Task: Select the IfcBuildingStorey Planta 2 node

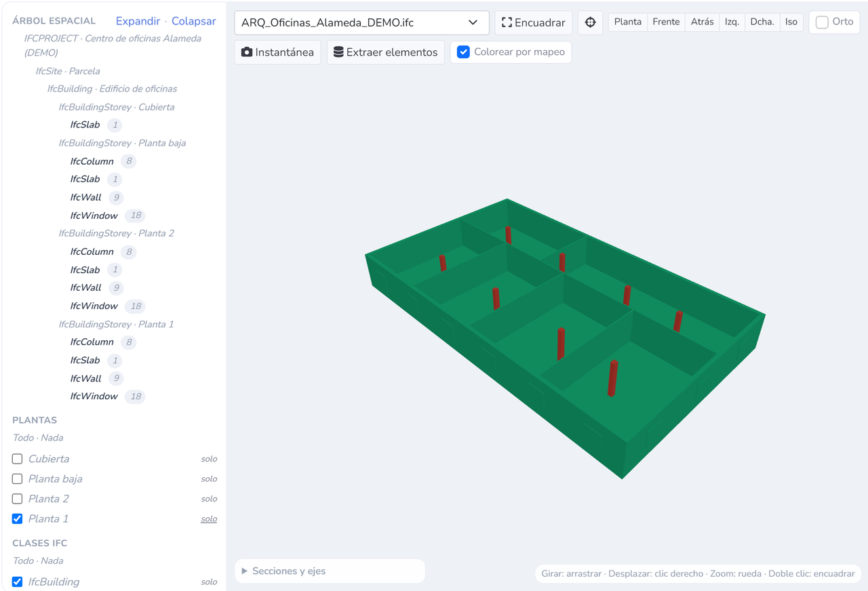Action: point(117,233)
